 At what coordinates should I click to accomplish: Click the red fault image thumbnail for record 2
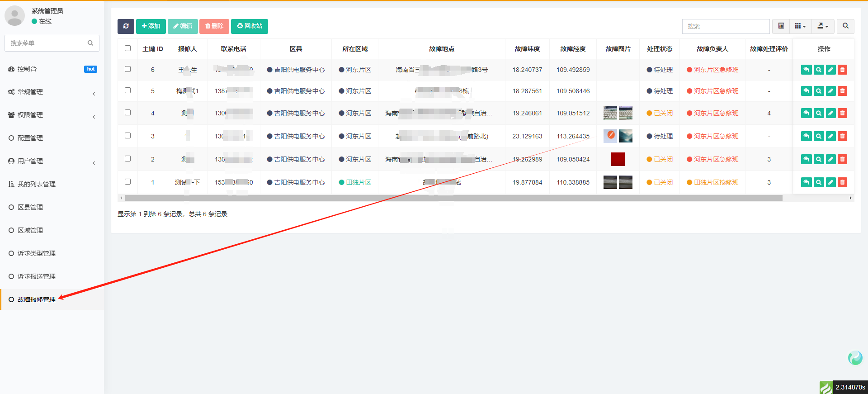(618, 159)
